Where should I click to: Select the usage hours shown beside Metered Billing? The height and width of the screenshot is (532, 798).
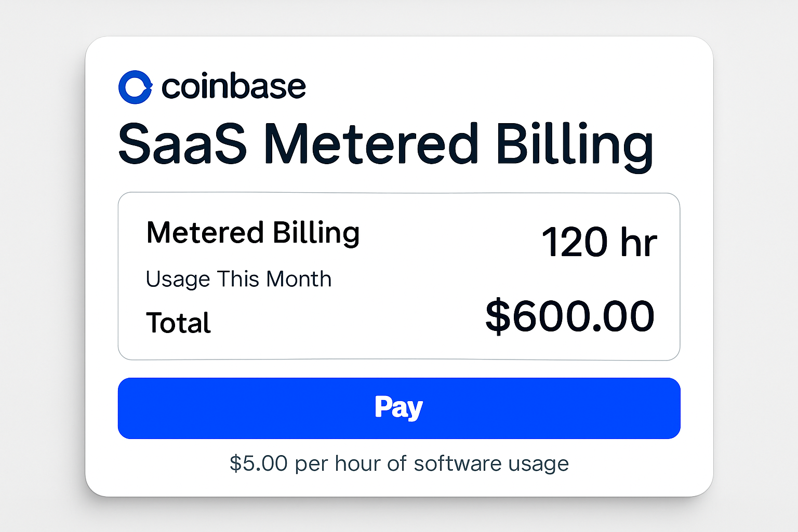(600, 241)
